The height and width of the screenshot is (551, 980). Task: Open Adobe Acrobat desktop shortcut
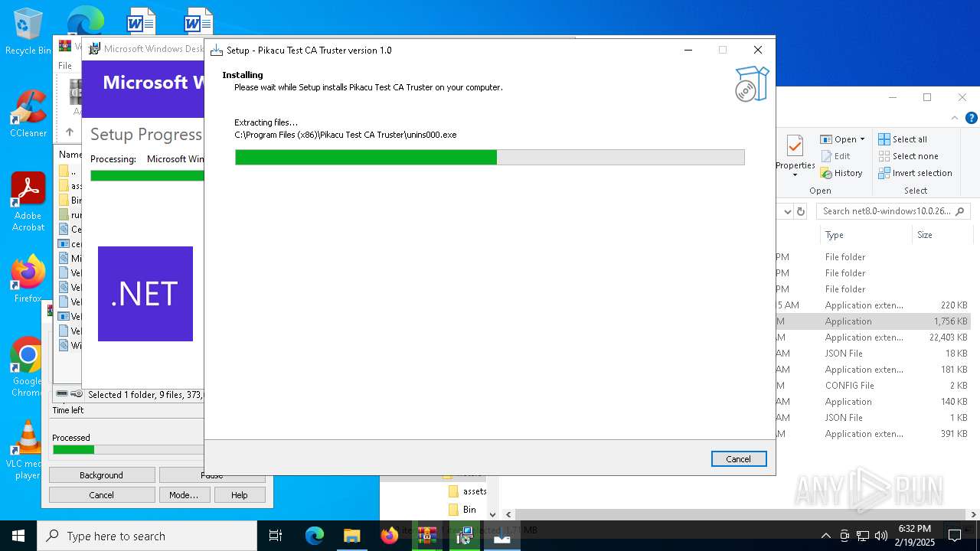(x=28, y=203)
